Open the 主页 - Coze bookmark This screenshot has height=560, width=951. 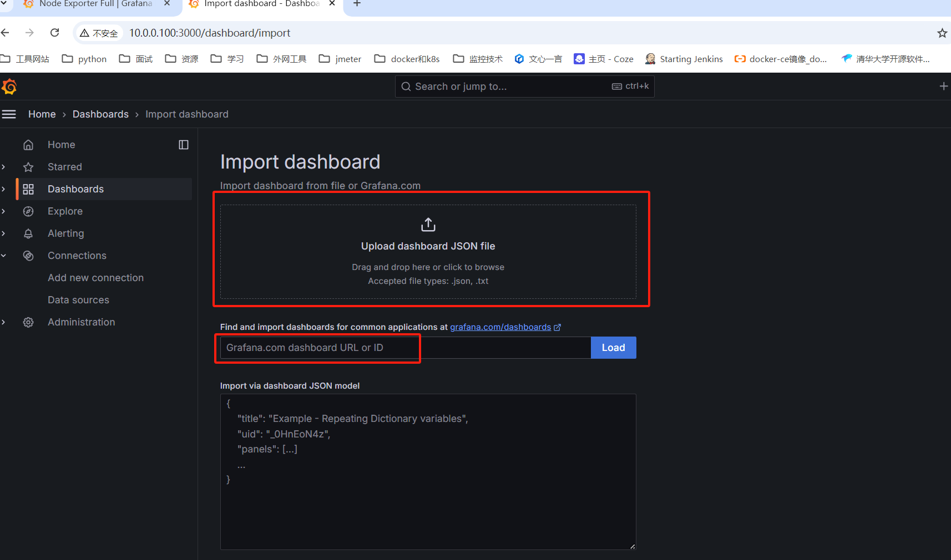[x=604, y=59]
